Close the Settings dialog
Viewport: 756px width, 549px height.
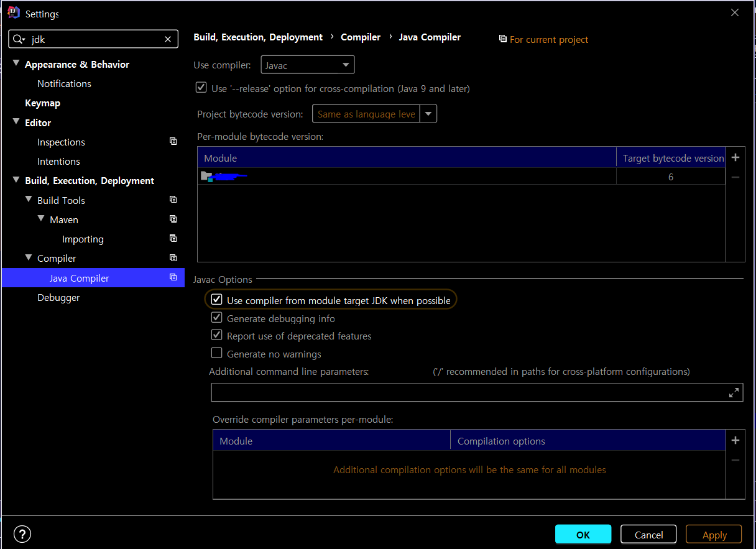click(735, 12)
